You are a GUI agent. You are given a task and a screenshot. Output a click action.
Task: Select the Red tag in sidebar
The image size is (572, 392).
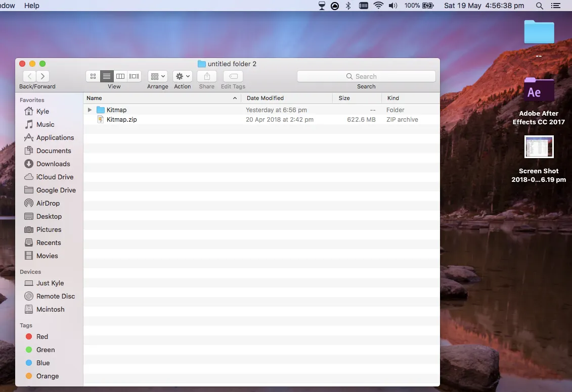point(42,336)
